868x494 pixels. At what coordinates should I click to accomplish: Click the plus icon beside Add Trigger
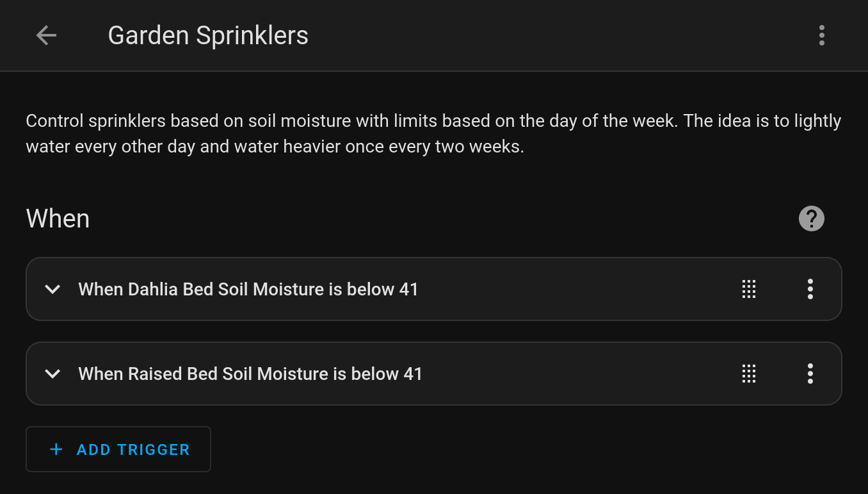coord(56,449)
